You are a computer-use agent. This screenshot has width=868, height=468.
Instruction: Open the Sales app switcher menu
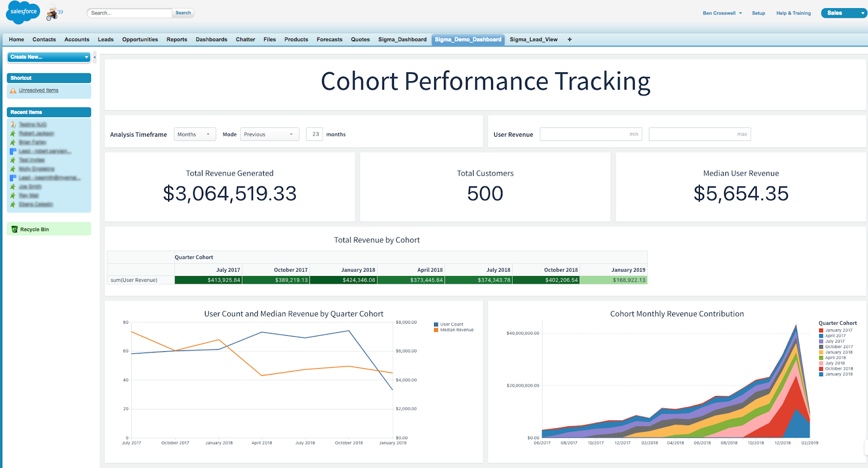[x=844, y=13]
